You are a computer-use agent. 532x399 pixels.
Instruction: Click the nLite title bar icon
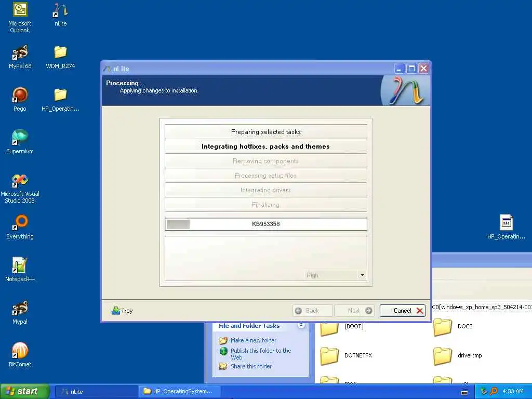(x=107, y=69)
